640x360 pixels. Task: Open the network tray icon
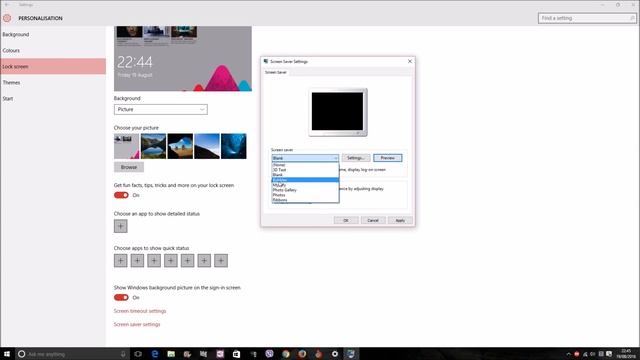pyautogui.click(x=585, y=354)
